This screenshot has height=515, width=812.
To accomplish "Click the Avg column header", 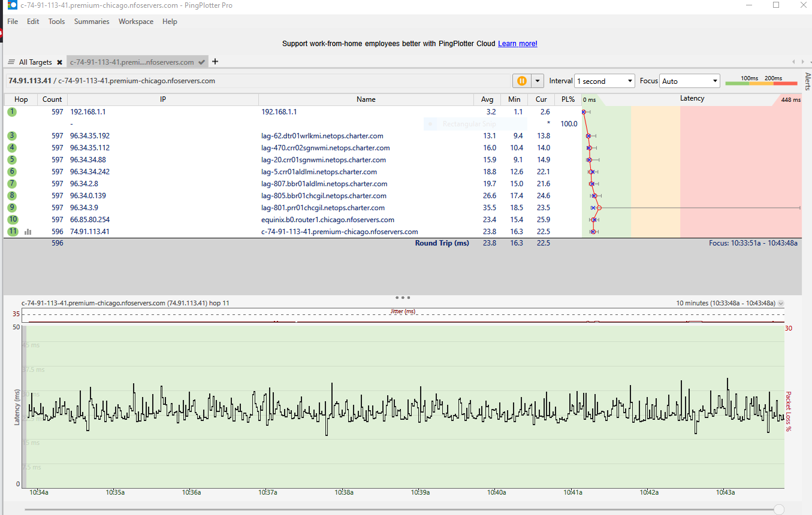I will click(x=487, y=99).
